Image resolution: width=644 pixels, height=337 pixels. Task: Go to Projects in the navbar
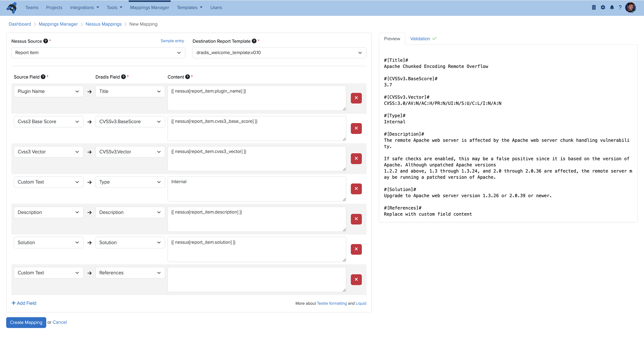tap(54, 8)
